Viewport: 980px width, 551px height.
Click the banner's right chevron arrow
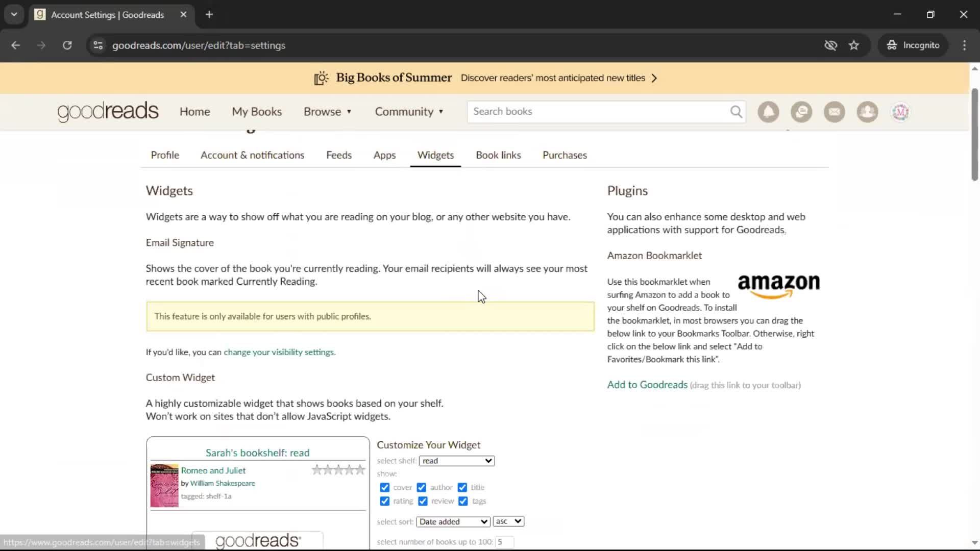[654, 78]
